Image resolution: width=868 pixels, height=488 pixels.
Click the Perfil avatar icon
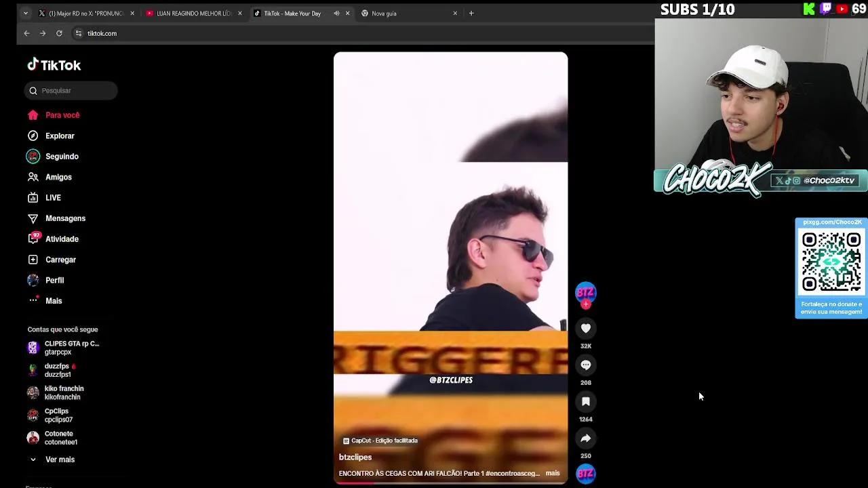click(x=33, y=280)
